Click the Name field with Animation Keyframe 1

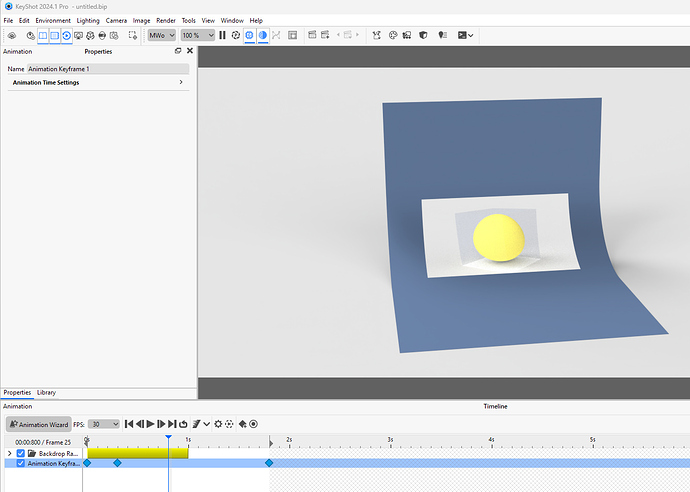tap(108, 69)
